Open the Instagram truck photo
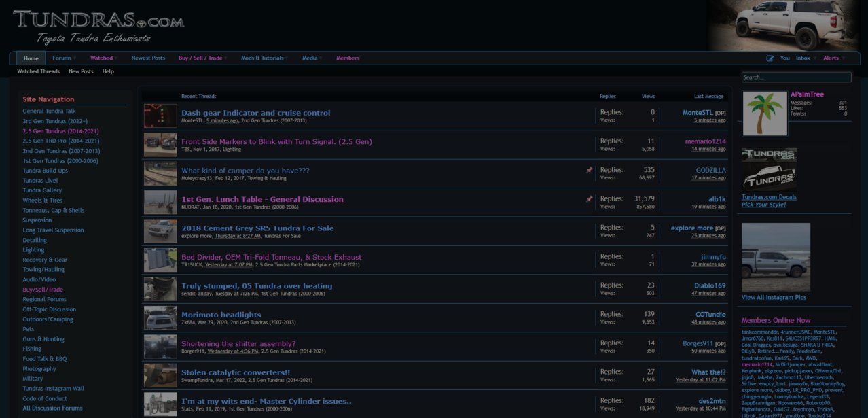This screenshot has height=418, width=868. pyautogui.click(x=776, y=257)
